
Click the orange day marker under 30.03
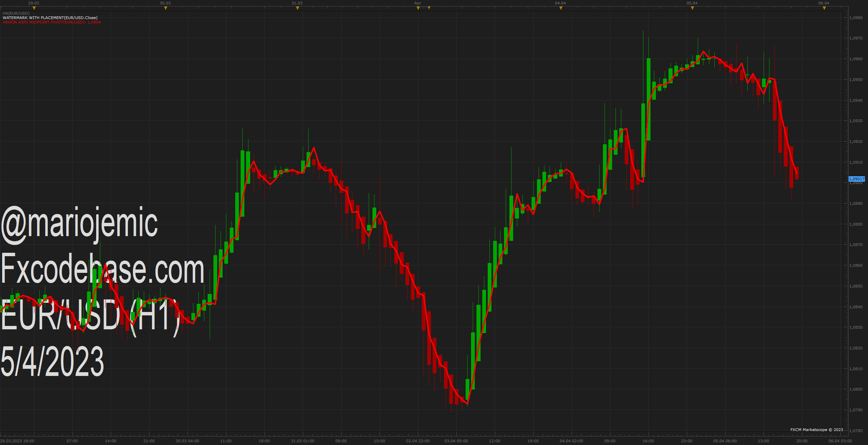(166, 8)
